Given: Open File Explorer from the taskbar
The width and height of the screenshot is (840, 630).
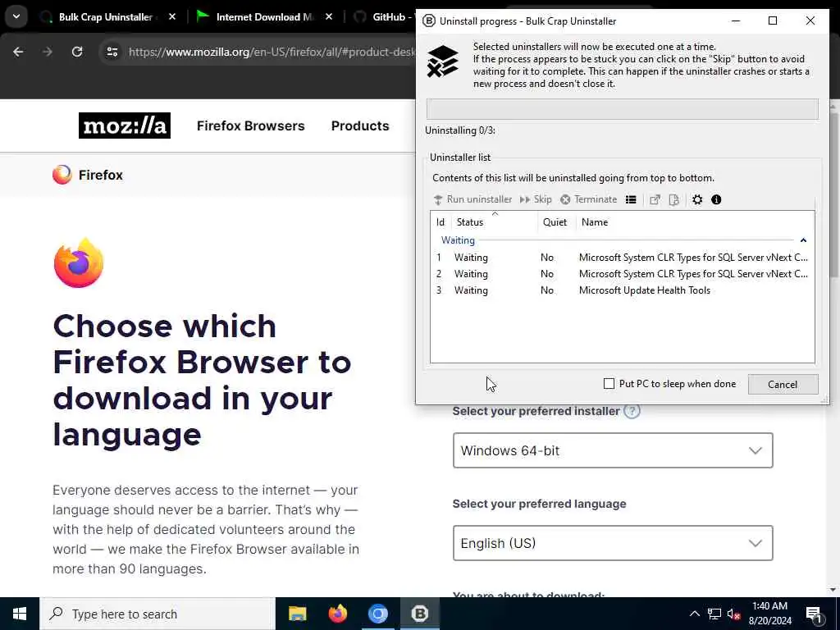Looking at the screenshot, I should point(297,614).
